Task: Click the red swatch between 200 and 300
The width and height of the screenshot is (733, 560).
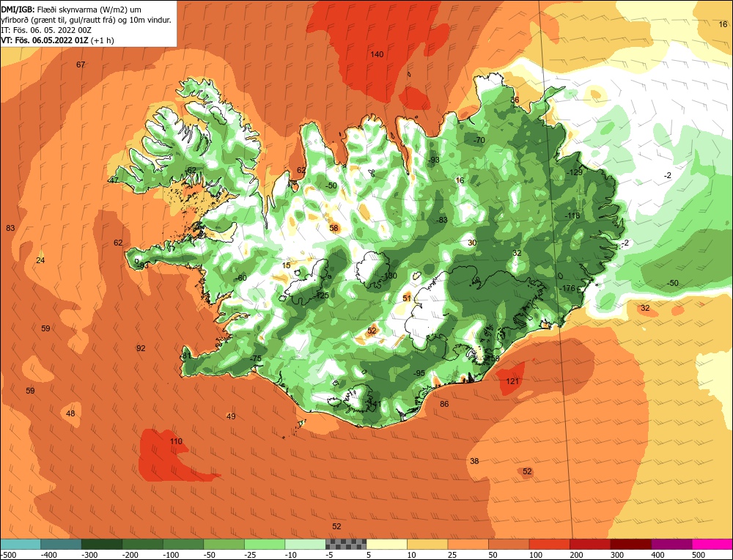Action: tap(590, 544)
